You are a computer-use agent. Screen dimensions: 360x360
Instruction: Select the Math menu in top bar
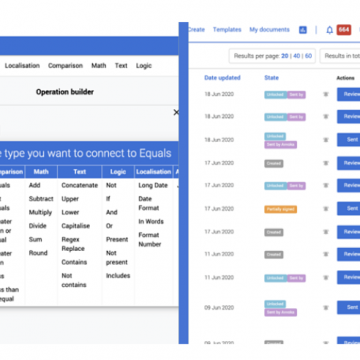point(99,66)
